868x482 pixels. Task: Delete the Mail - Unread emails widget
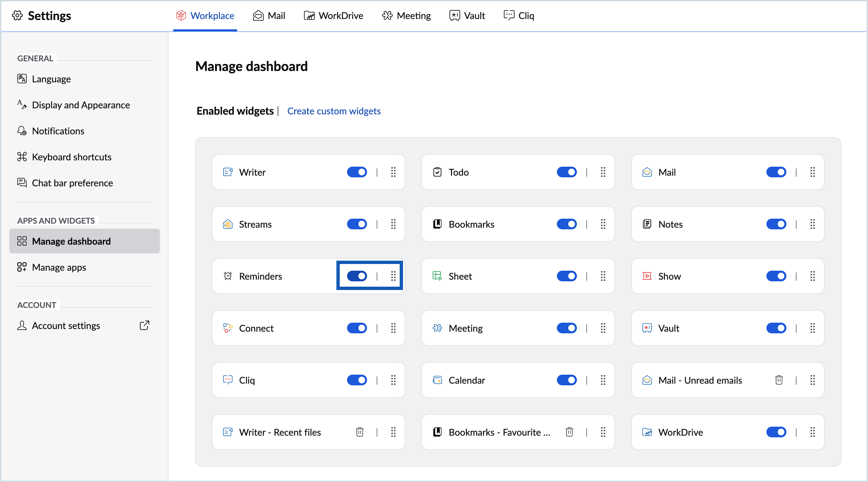pos(779,380)
